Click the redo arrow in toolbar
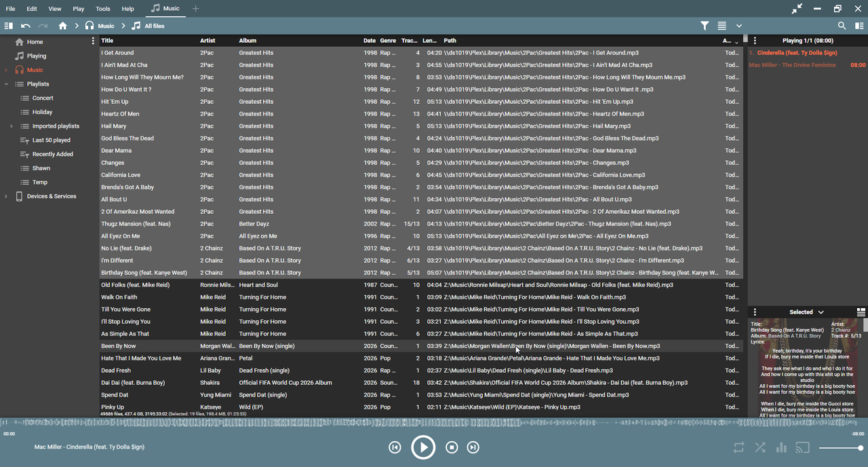The width and height of the screenshot is (868, 467). pos(43,26)
